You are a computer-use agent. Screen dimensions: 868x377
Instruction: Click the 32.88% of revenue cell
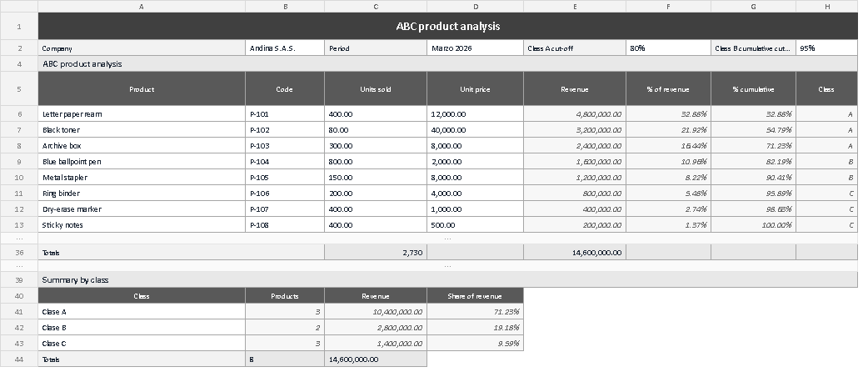pos(669,114)
